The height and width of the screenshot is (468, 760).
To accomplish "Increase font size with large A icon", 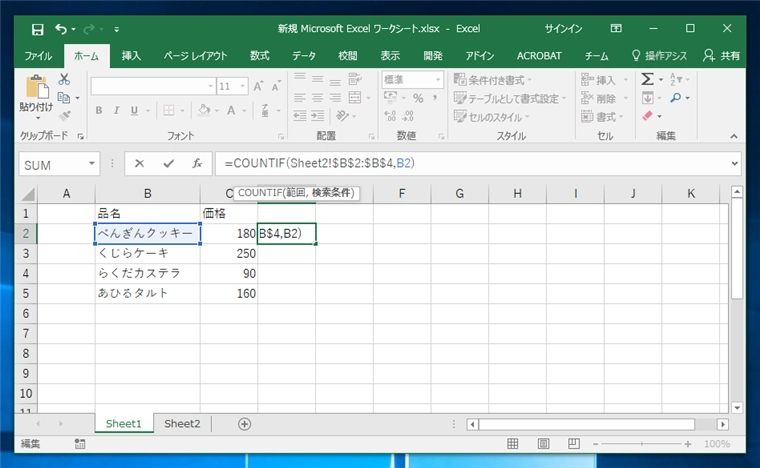I will coord(258,87).
